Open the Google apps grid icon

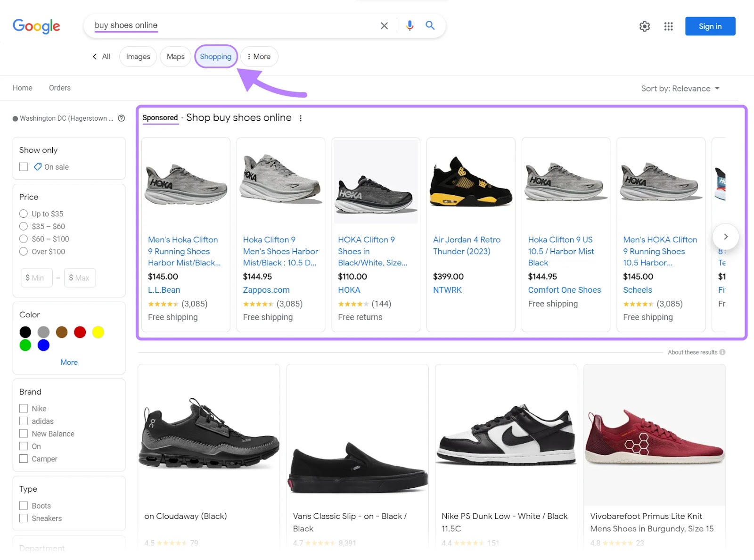coord(668,26)
